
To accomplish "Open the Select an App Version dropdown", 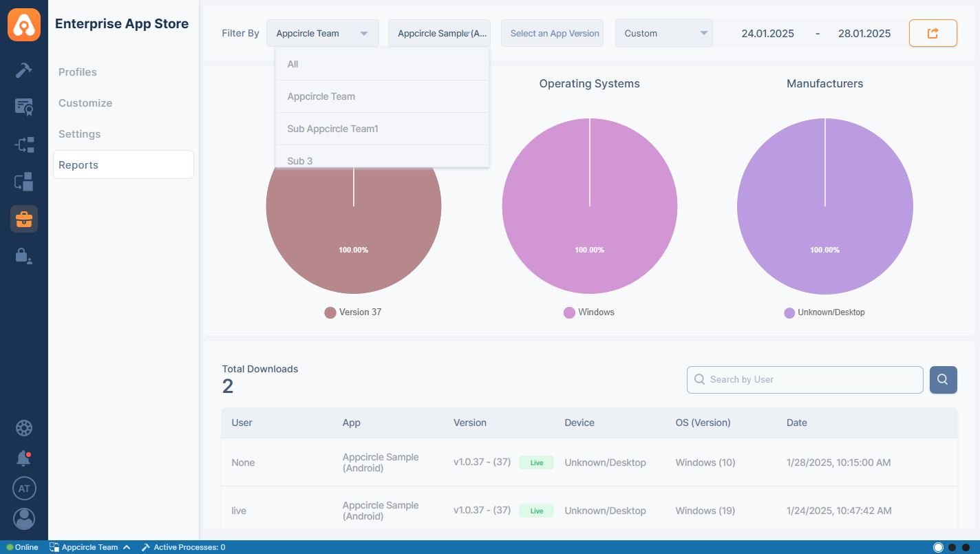I will [552, 33].
